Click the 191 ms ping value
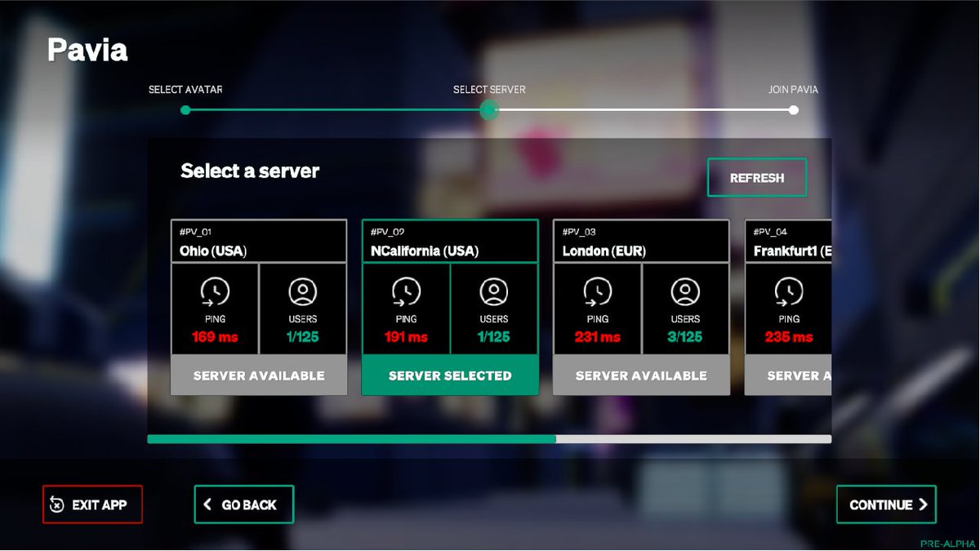This screenshot has height=551, width=980. [406, 336]
